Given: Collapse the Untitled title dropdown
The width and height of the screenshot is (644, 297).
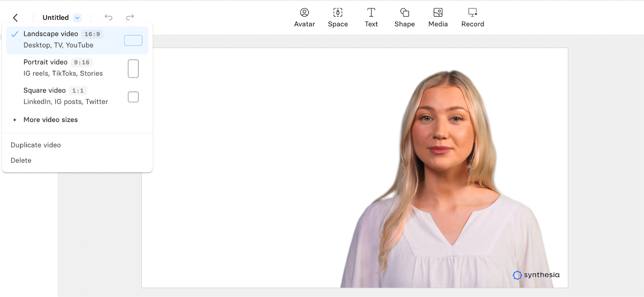Looking at the screenshot, I should (77, 18).
